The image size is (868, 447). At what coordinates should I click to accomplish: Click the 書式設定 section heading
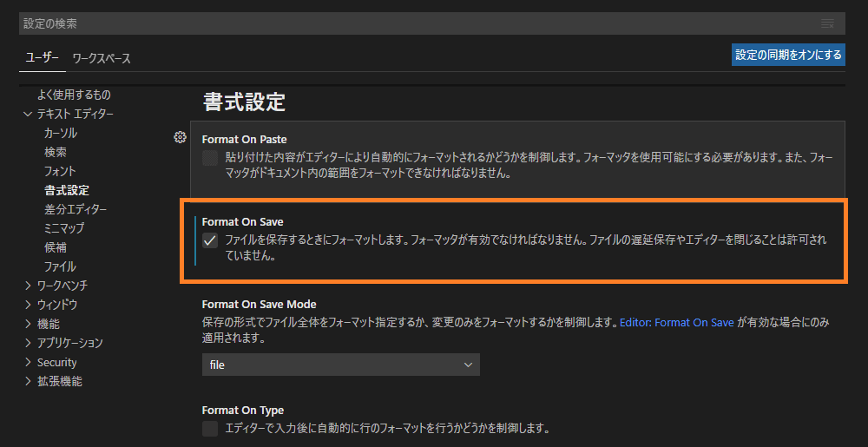[x=244, y=102]
